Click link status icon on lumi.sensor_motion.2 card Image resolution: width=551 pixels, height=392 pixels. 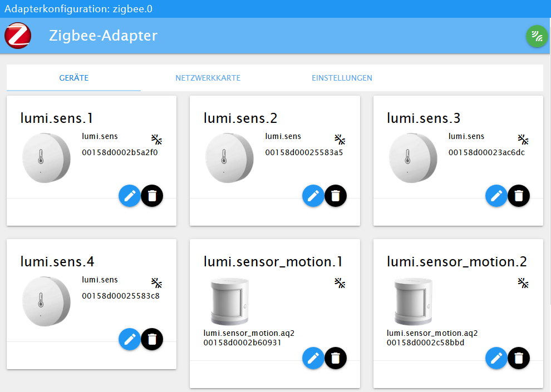point(523,283)
